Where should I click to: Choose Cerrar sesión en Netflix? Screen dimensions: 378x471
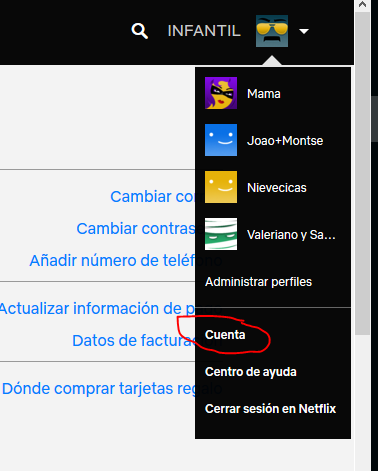click(270, 409)
